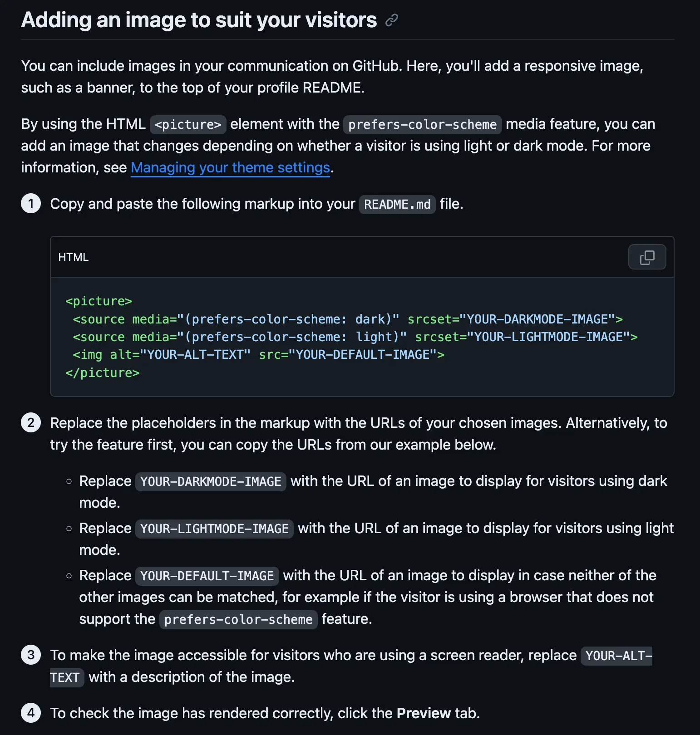Click the YOUR-LIGHTMODE-IMAGE placeholder badge
This screenshot has width=700, height=735.
tap(214, 529)
